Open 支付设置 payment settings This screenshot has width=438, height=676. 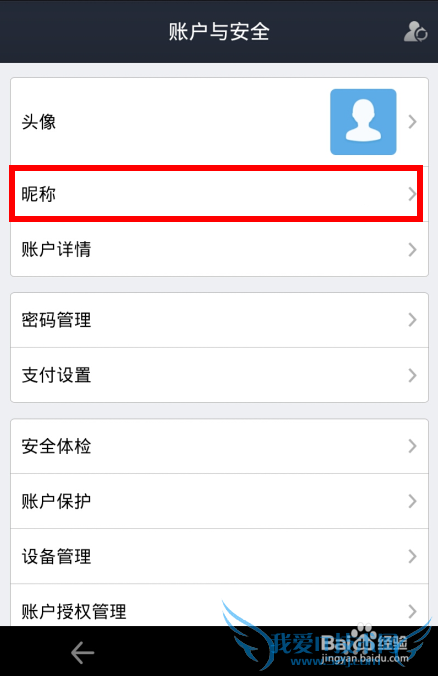click(219, 375)
